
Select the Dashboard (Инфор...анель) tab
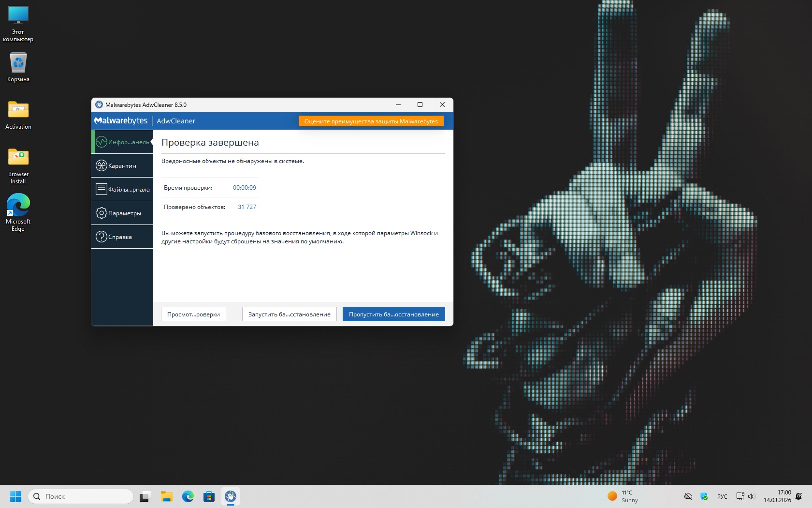tap(122, 142)
